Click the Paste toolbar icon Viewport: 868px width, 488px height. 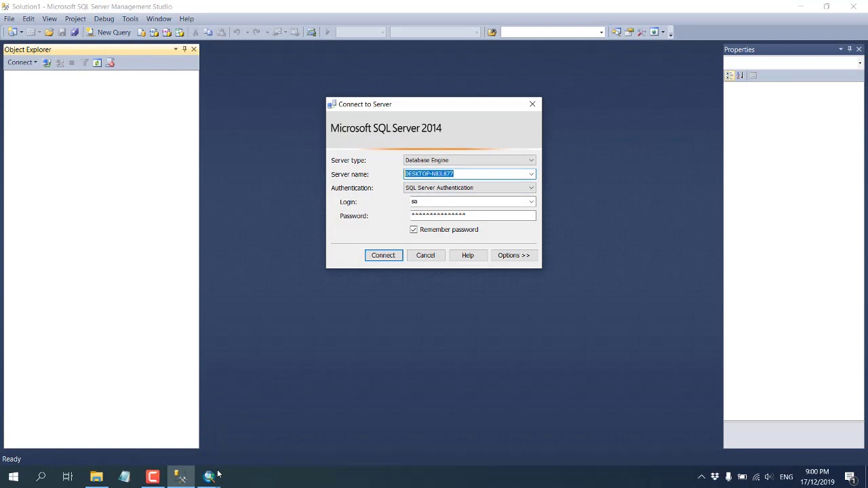(221, 32)
